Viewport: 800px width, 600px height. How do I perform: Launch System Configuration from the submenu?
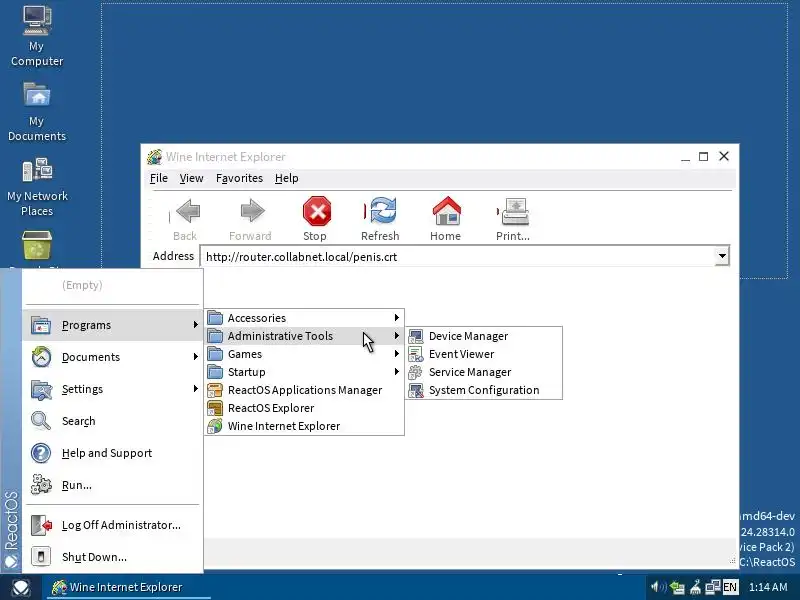(485, 390)
